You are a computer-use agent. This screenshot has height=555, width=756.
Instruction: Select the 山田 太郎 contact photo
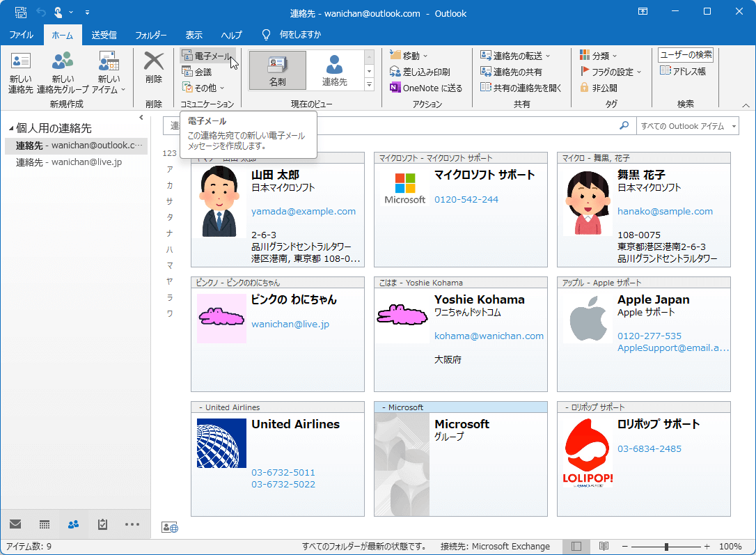coord(219,201)
